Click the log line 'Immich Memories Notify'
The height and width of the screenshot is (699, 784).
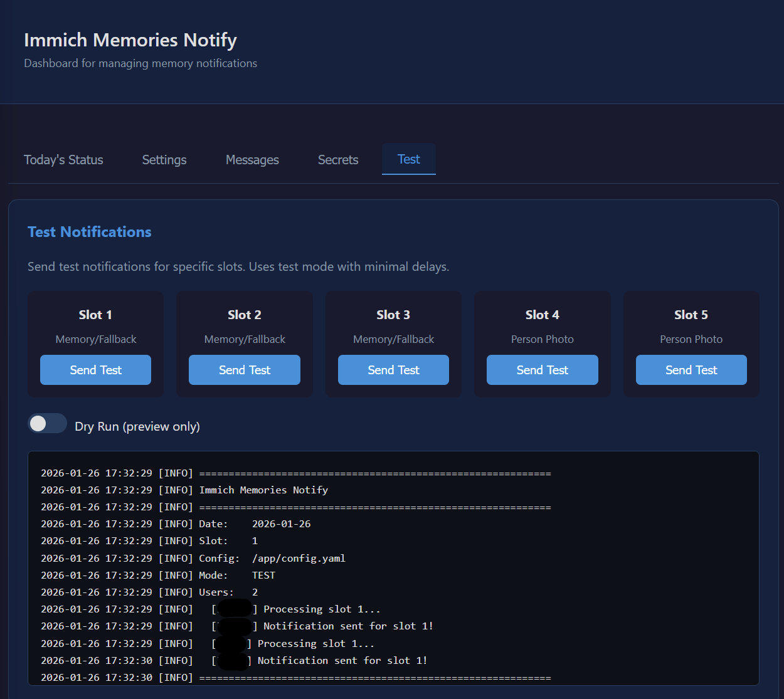[x=184, y=490]
